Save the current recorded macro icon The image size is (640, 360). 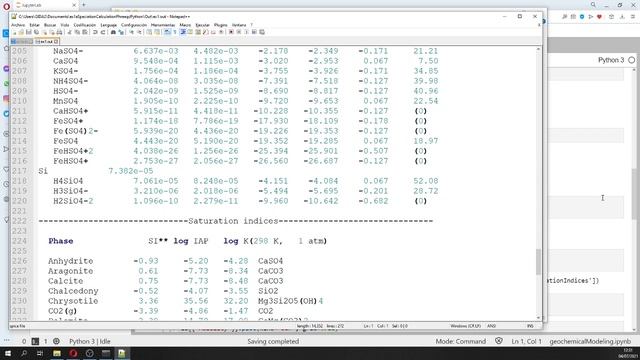262,32
